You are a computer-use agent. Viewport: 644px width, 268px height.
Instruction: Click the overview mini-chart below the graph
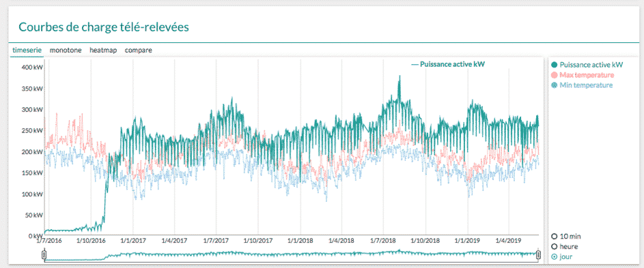pyautogui.click(x=291, y=255)
